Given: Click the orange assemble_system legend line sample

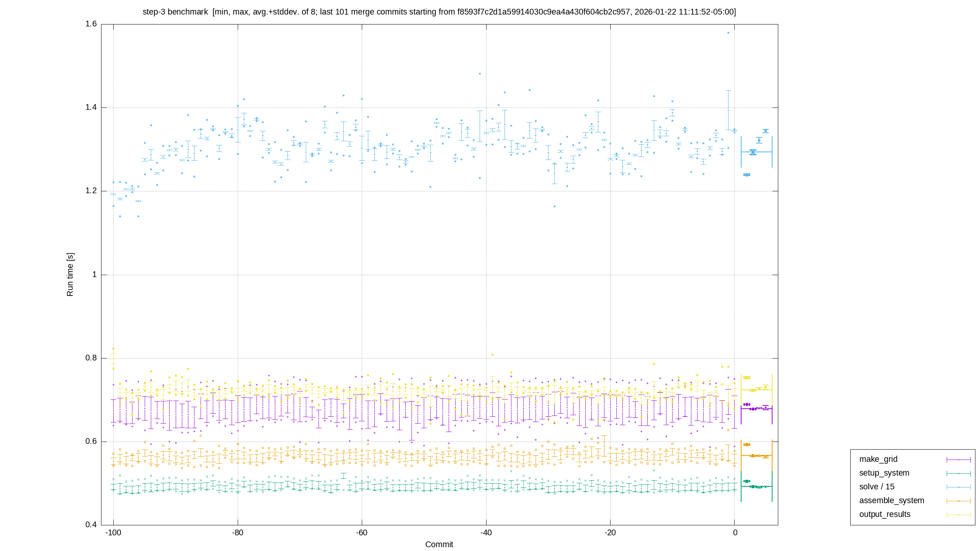Looking at the screenshot, I should pyautogui.click(x=959, y=501).
